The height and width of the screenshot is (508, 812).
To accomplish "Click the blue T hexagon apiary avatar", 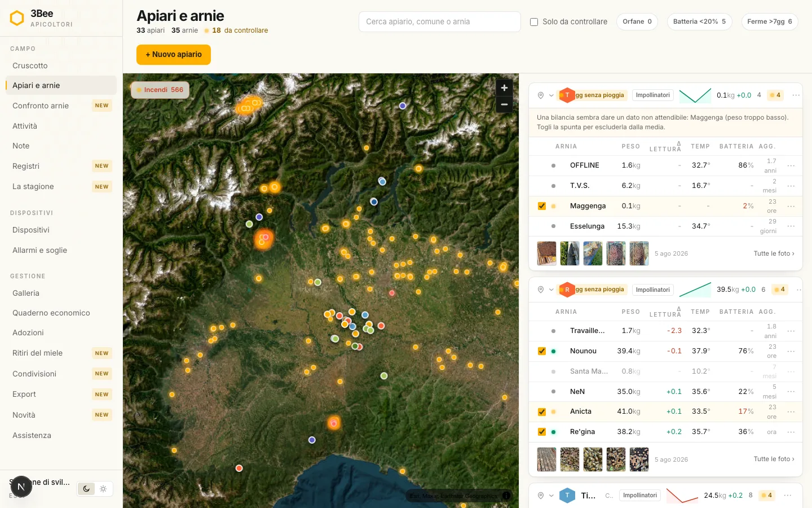I will [567, 496].
